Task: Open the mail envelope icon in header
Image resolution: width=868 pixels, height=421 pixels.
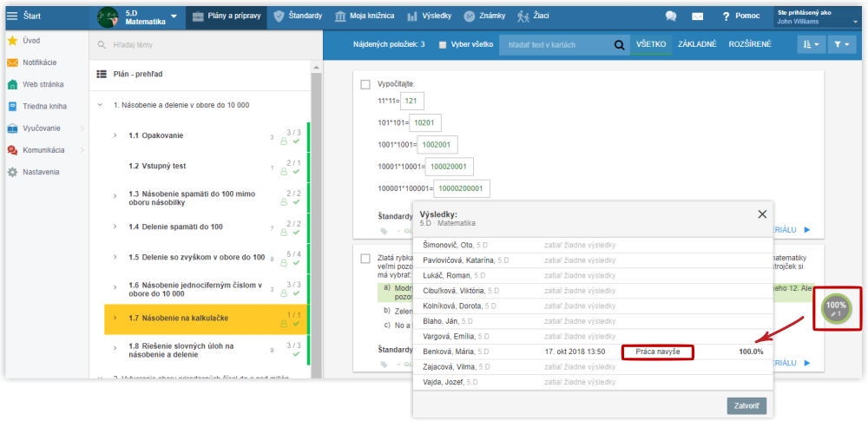Action: pyautogui.click(x=698, y=16)
